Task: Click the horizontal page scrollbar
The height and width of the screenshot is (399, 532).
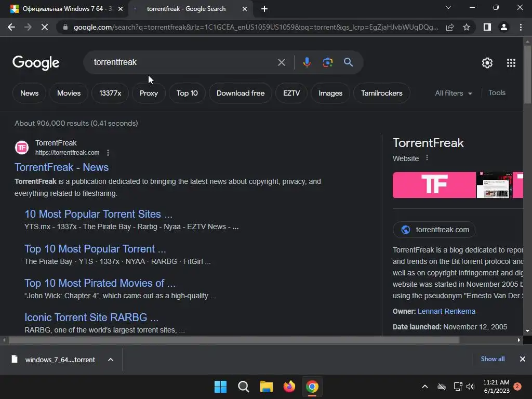Action: pyautogui.click(x=234, y=340)
